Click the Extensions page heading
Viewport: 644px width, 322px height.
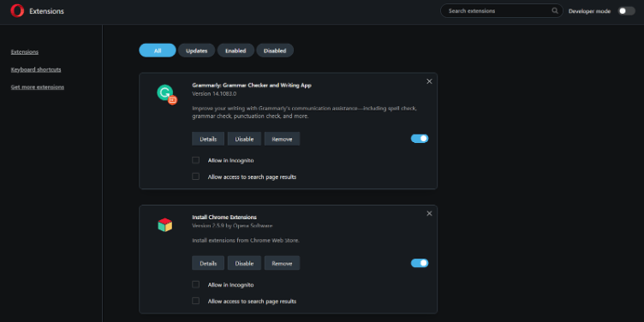click(x=46, y=11)
